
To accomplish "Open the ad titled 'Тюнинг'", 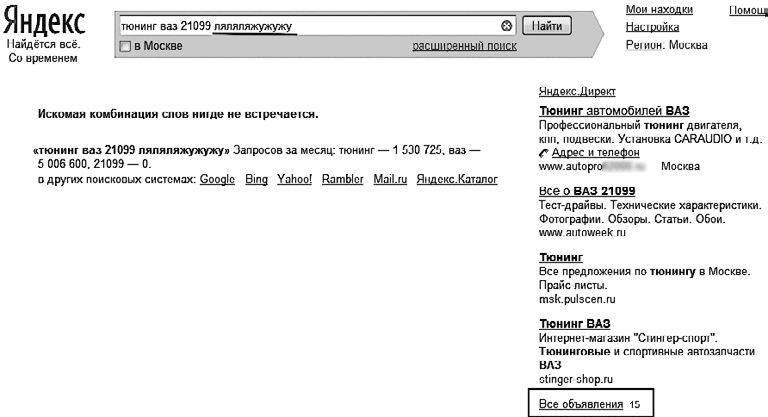I will point(561,257).
